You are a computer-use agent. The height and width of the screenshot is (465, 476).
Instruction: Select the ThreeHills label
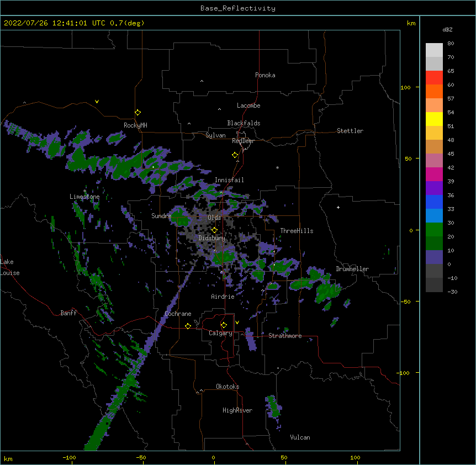pyautogui.click(x=297, y=231)
